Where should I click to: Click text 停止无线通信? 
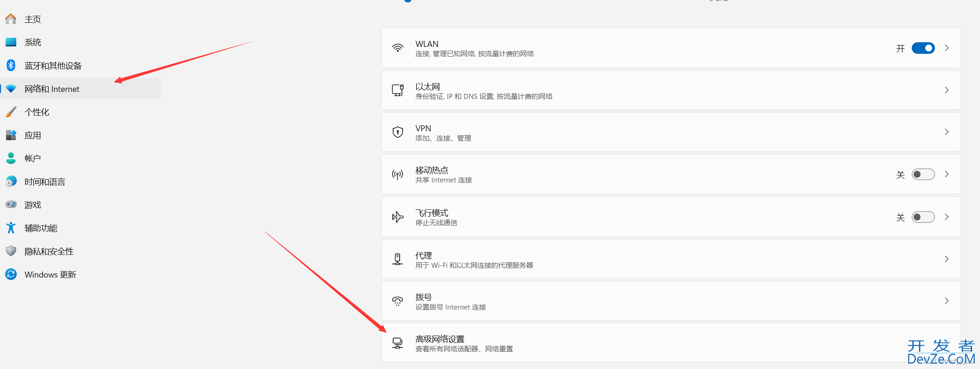(436, 223)
